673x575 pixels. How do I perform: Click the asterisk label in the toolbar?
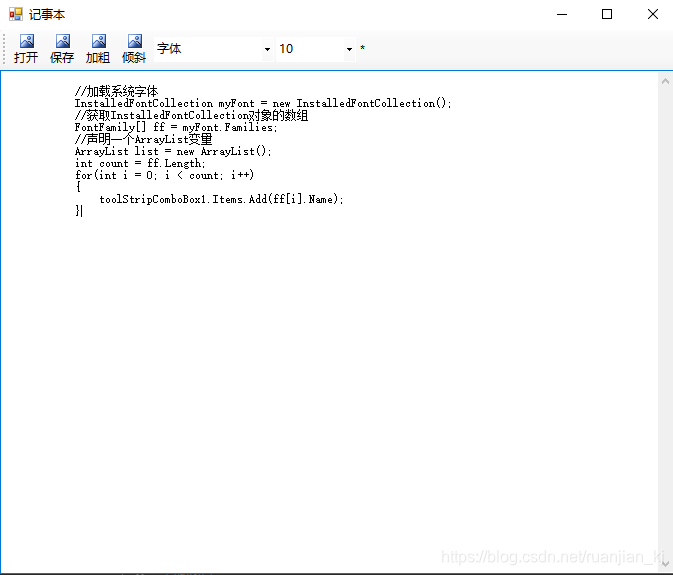(362, 48)
